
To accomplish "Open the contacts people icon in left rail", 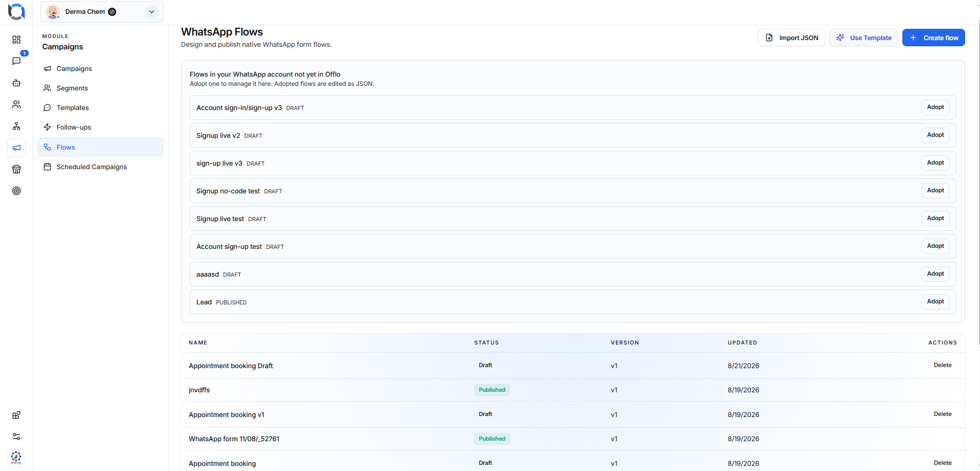I will 16,104.
